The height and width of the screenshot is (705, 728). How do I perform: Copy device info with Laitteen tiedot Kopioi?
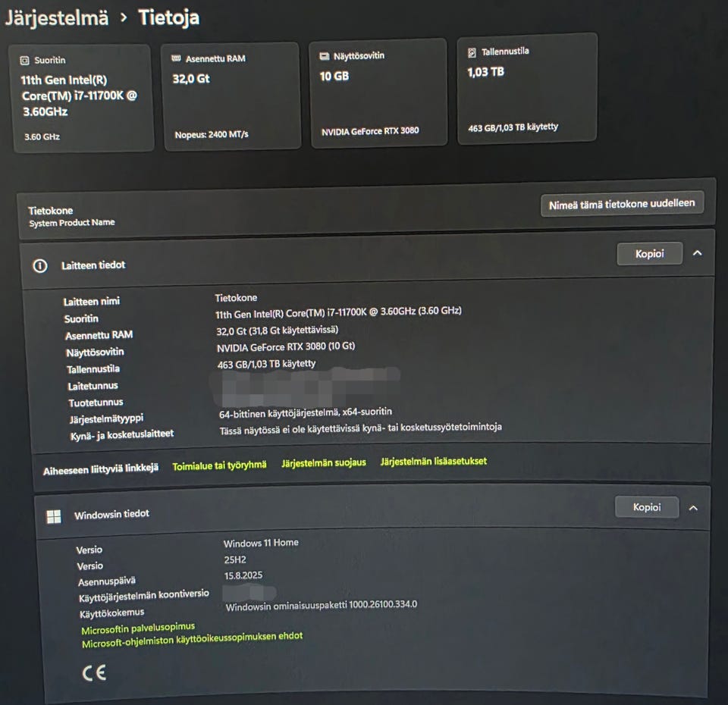[x=650, y=253]
